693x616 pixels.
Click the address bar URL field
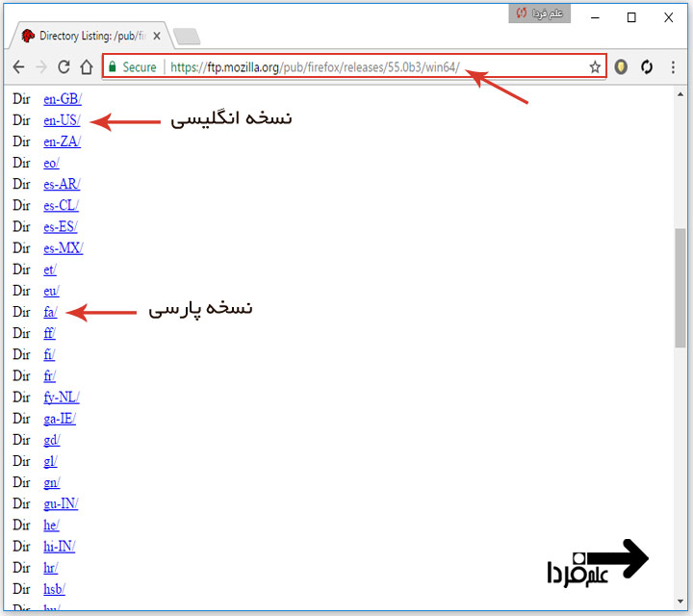(366, 67)
